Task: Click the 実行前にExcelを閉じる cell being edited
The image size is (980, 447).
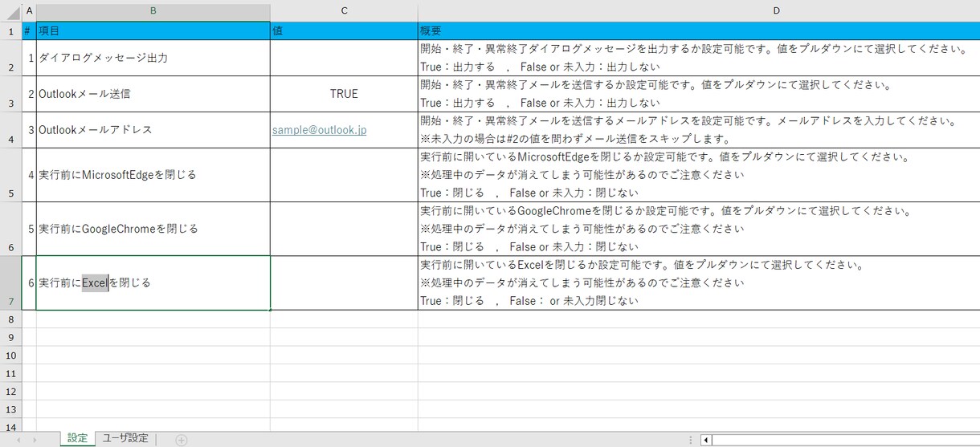Action: tap(153, 282)
